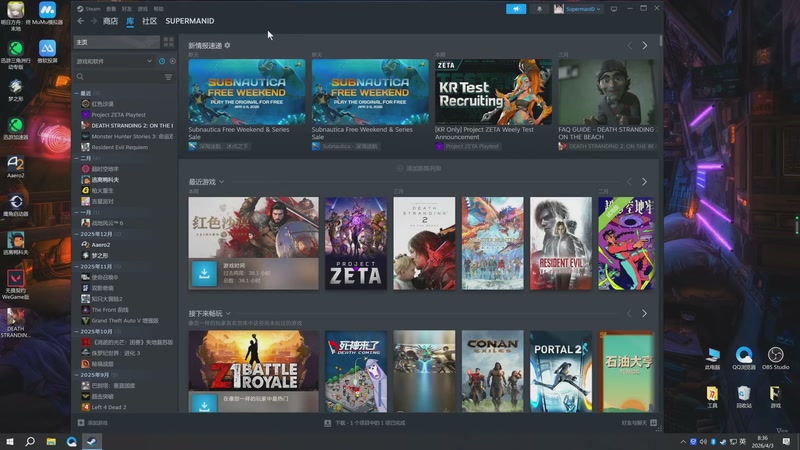800x450 pixels.
Task: Download Z1 Battle Royale via blue button
Action: [204, 404]
